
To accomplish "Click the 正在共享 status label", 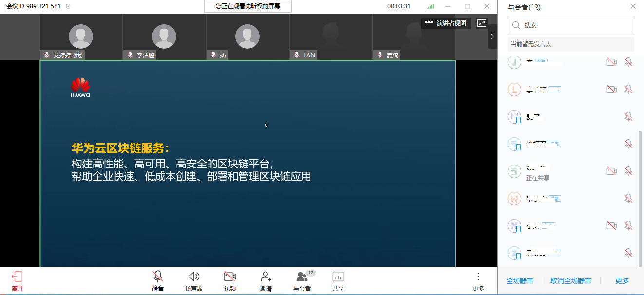I will [x=538, y=178].
